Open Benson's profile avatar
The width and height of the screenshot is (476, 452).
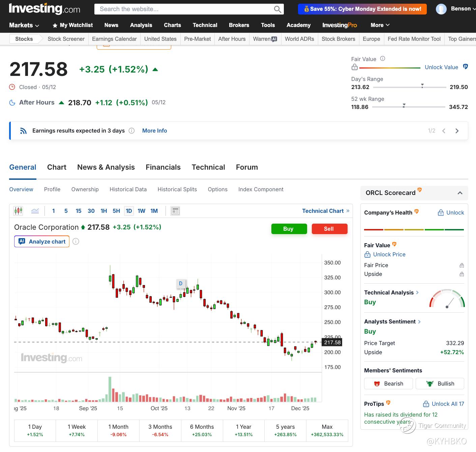tap(441, 9)
